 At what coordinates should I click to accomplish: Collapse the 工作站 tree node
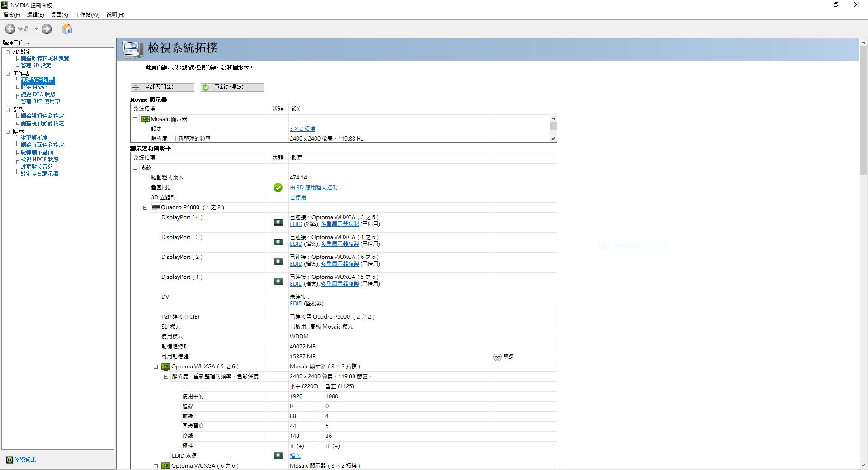click(x=8, y=74)
